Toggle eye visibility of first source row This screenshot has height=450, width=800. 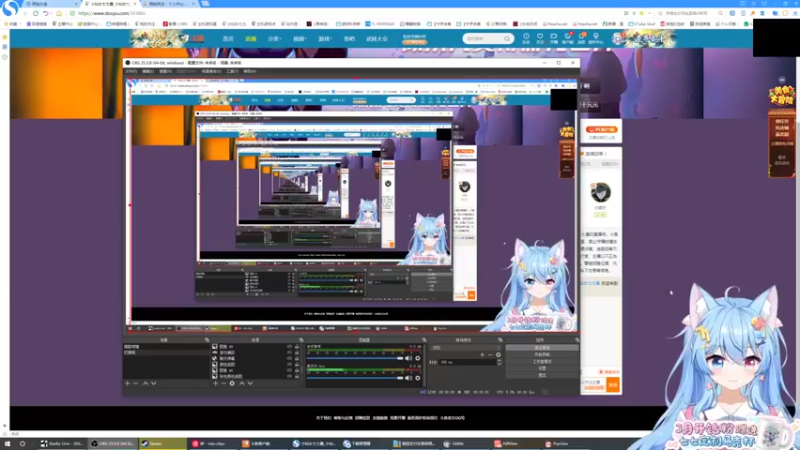289,346
